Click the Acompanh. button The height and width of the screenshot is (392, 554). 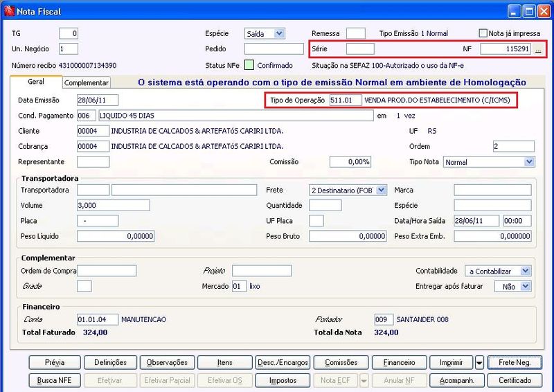coord(457,381)
